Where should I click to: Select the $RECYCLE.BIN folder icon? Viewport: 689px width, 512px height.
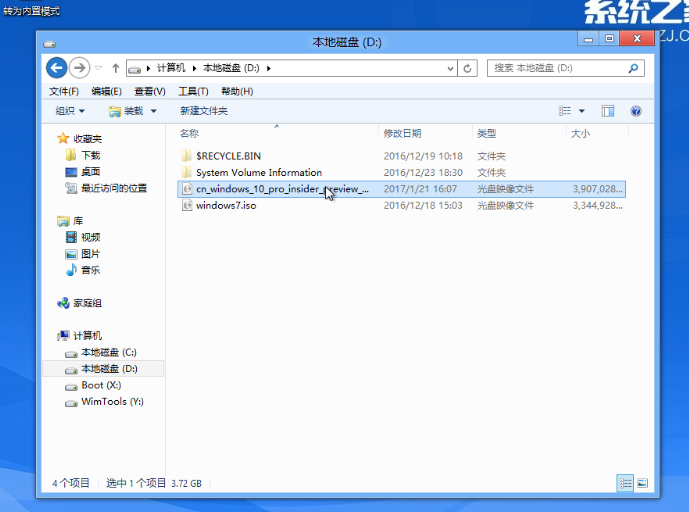pos(186,156)
